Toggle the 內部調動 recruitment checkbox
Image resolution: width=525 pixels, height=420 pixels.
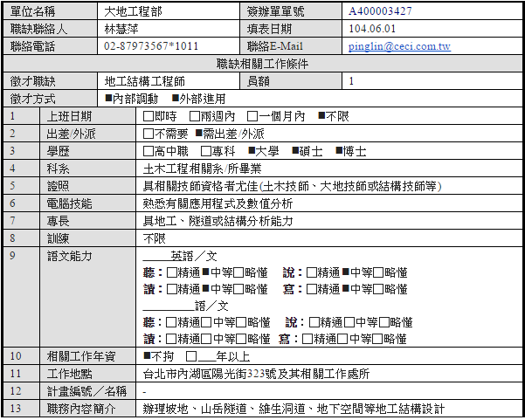tap(108, 99)
